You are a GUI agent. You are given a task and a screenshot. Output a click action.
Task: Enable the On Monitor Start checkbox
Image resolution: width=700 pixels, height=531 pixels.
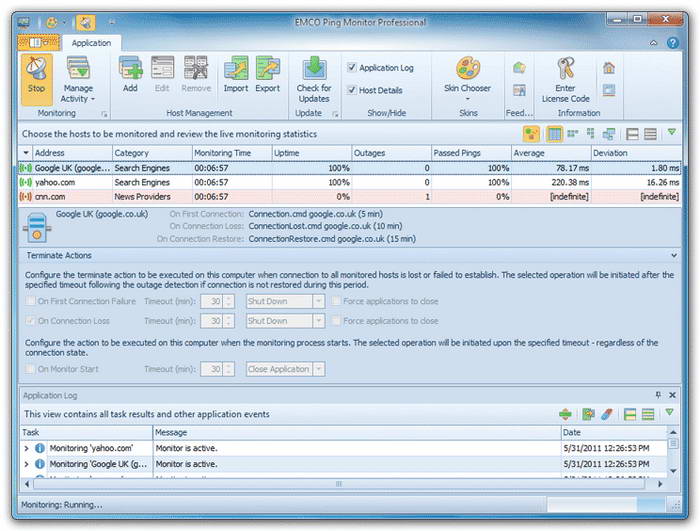[x=30, y=369]
